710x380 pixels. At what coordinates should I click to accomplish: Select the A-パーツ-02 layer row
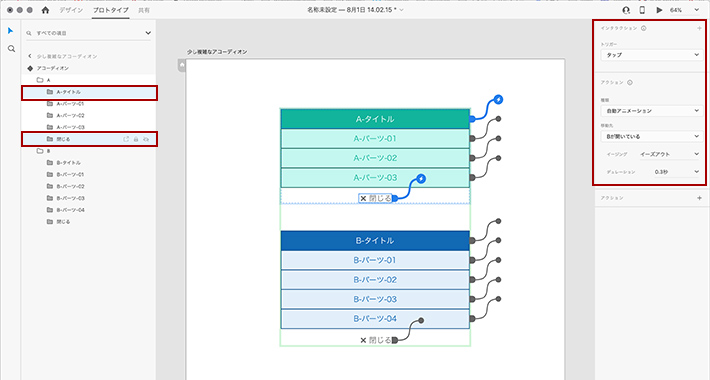click(x=89, y=115)
